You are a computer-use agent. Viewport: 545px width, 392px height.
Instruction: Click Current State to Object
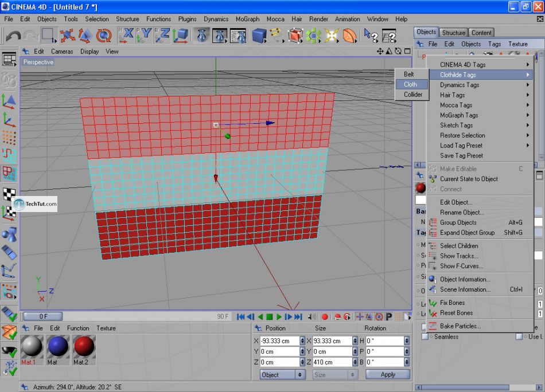[x=480, y=179]
